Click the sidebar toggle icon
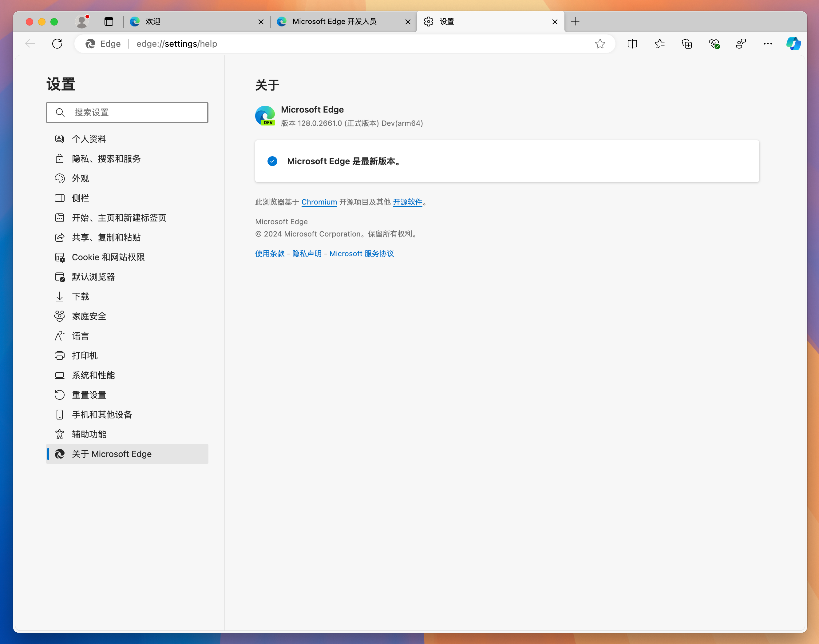This screenshot has height=644, width=819. click(x=632, y=44)
